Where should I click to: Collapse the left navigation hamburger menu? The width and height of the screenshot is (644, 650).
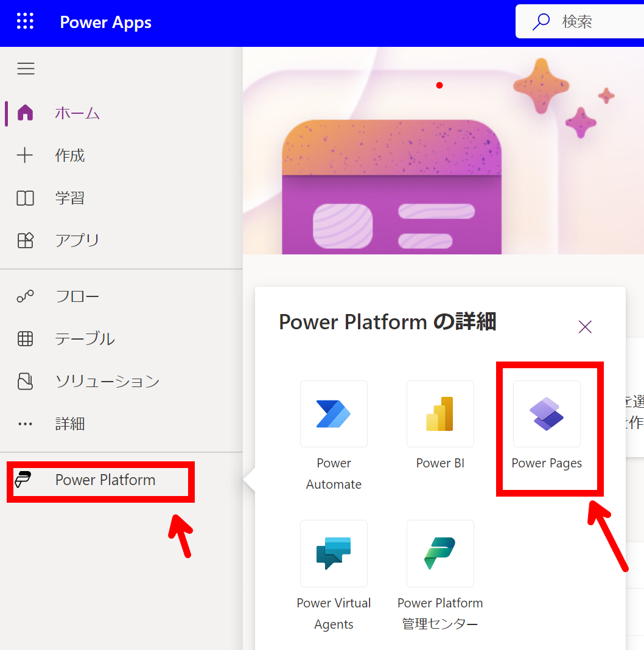coord(26,68)
